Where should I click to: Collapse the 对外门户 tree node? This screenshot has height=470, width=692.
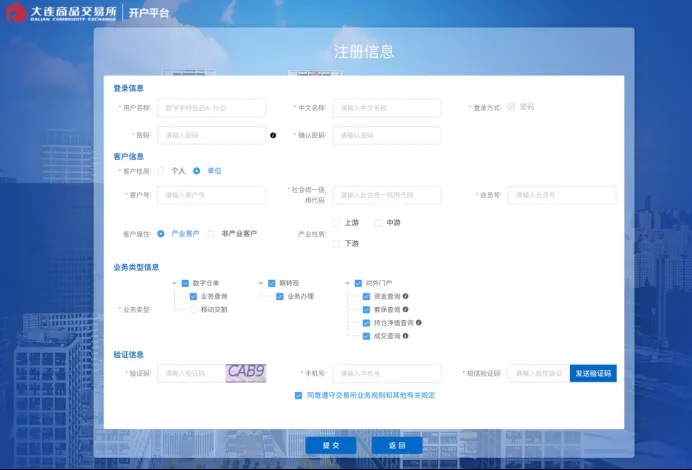click(346, 283)
